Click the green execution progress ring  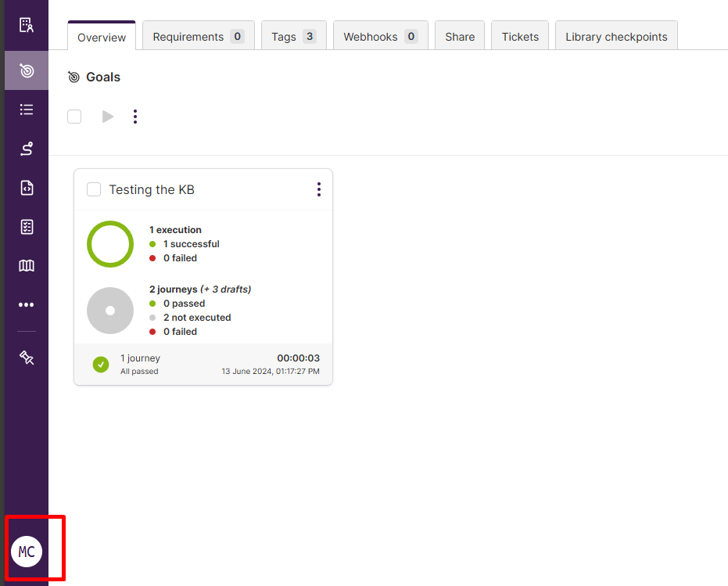pos(110,244)
